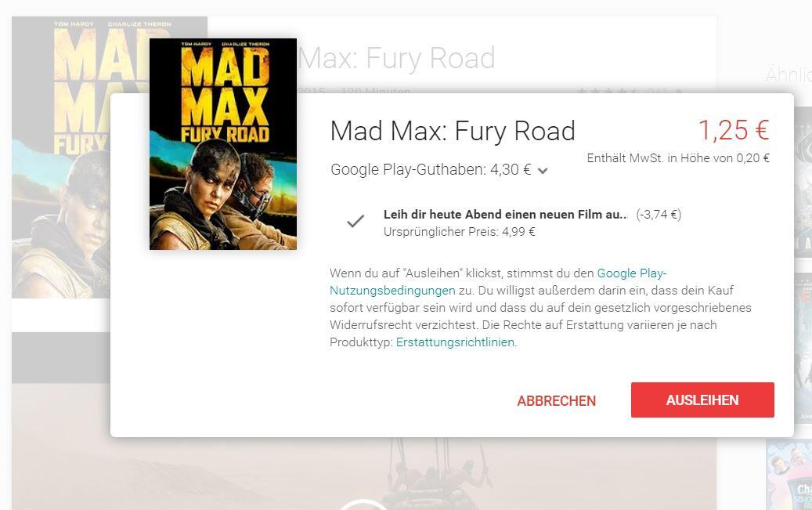Click the 'Enthält MwSt.' tax note
Image resolution: width=812 pixels, height=510 pixels.
pyautogui.click(x=678, y=158)
